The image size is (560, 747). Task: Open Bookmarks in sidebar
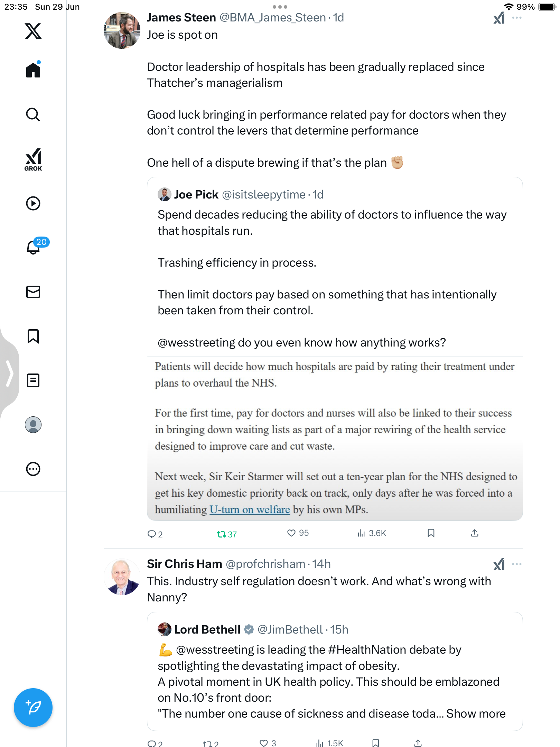(x=33, y=336)
